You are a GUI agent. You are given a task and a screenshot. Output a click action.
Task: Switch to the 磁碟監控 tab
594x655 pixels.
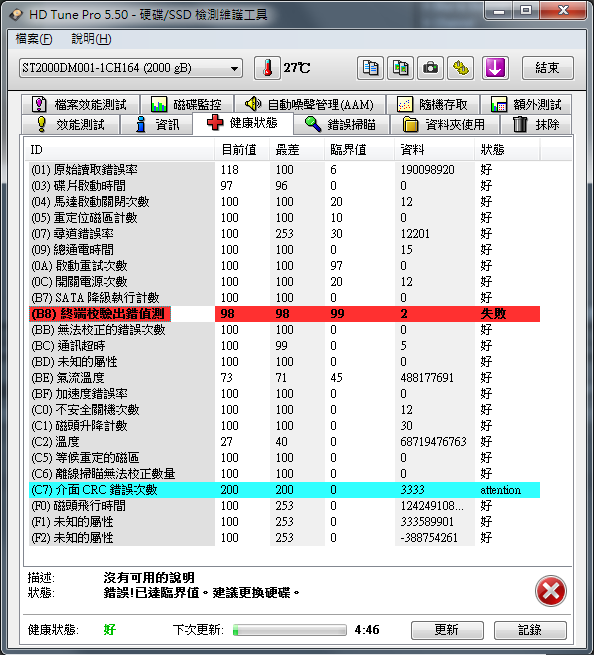[187, 104]
